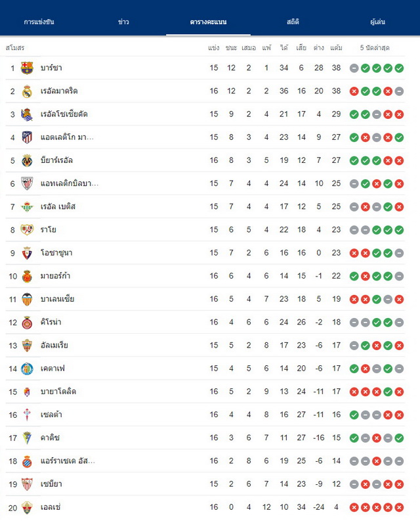This screenshot has height=521, width=420.
Task: Click the Valencia crest icon
Action: point(27,299)
